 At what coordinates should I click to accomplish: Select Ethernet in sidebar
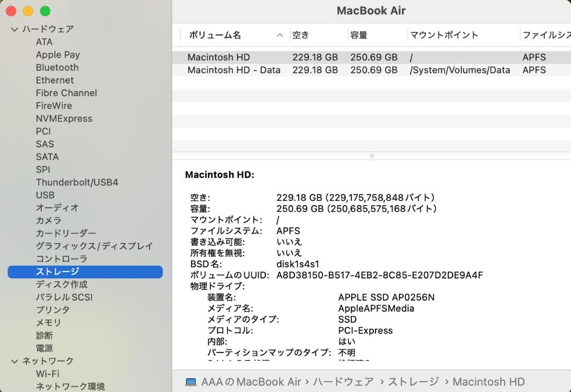pyautogui.click(x=54, y=80)
